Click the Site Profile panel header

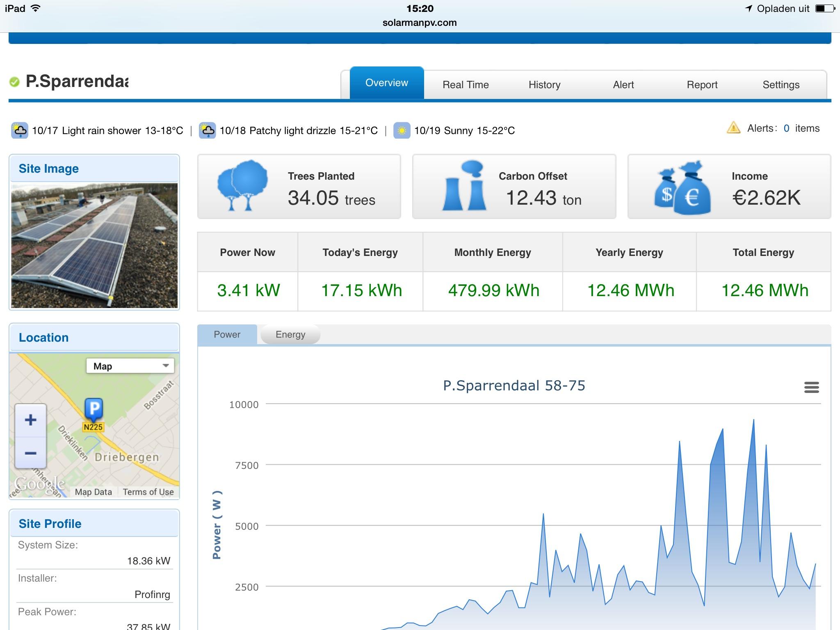click(94, 523)
